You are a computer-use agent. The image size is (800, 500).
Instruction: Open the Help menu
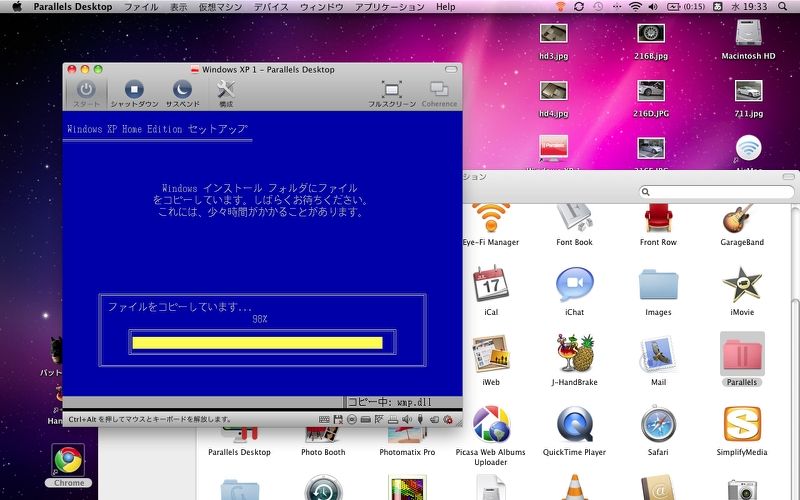445,7
